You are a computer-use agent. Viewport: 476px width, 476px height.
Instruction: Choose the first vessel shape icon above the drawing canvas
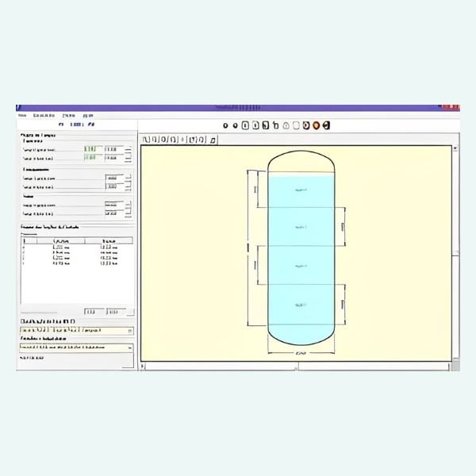click(x=146, y=140)
